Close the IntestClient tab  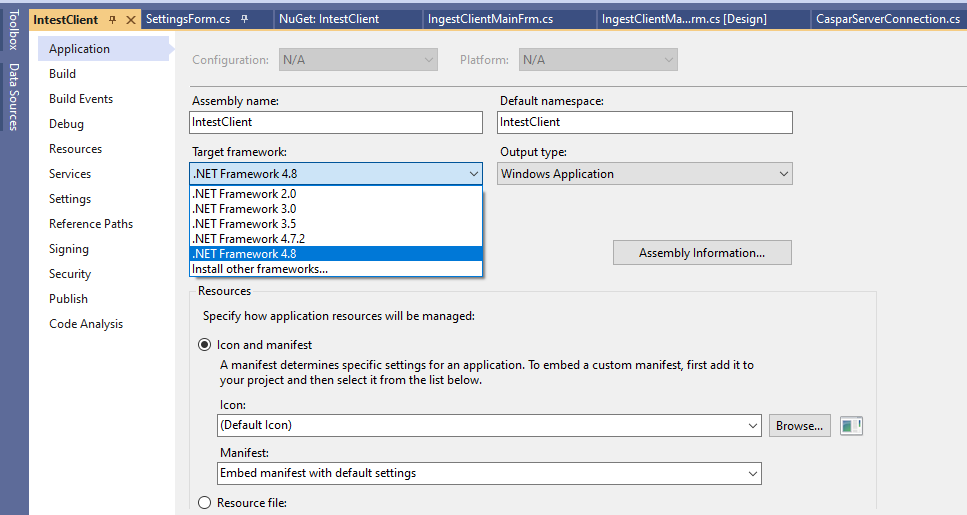click(131, 20)
